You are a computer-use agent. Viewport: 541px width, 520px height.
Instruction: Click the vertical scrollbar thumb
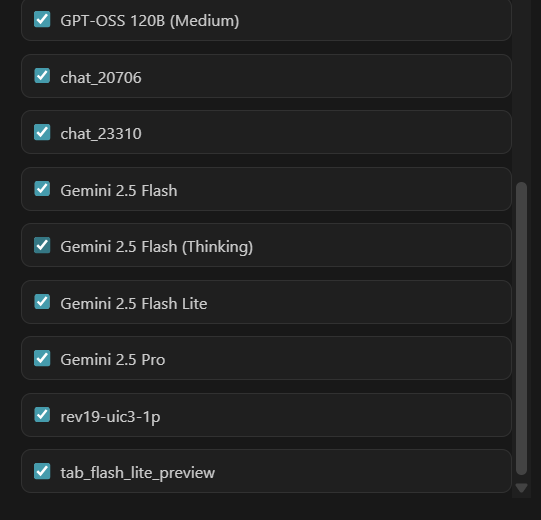click(521, 328)
